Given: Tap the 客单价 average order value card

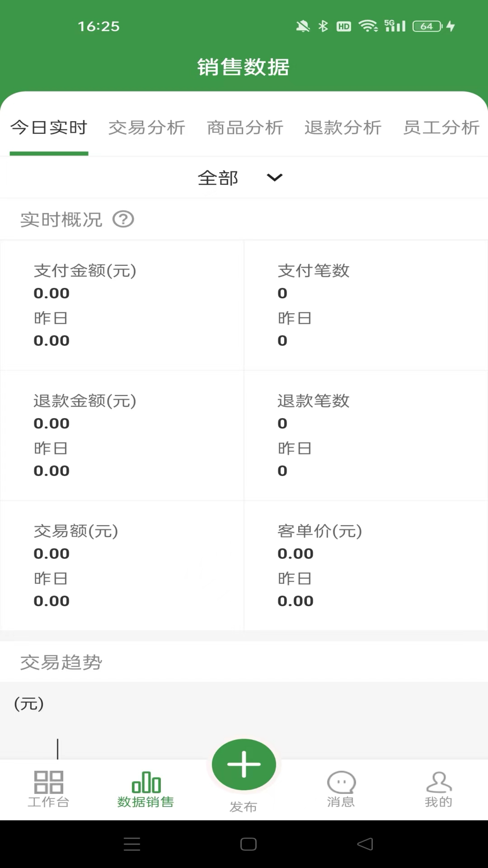Looking at the screenshot, I should coord(365,565).
